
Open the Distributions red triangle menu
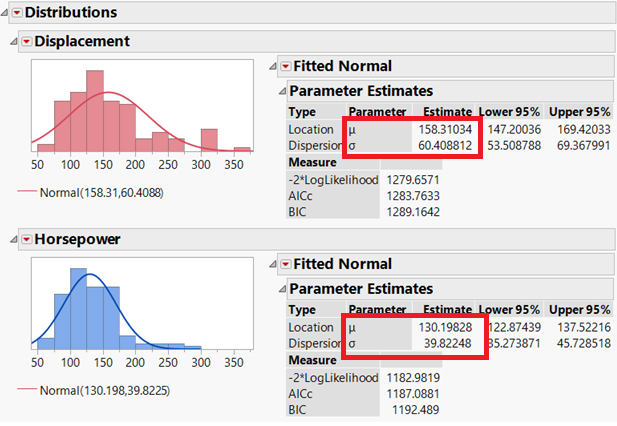(17, 13)
